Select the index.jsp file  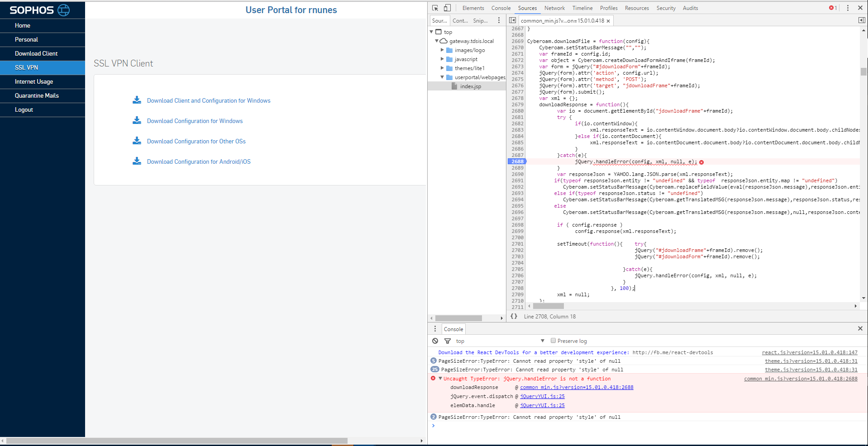tap(471, 86)
